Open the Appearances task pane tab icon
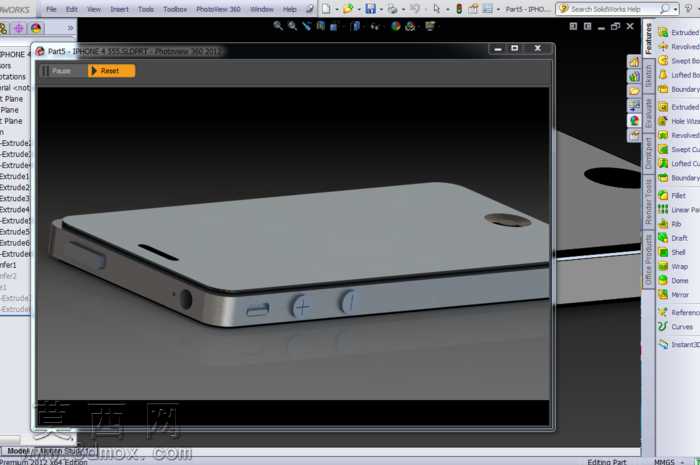The image size is (700, 465). click(x=634, y=120)
